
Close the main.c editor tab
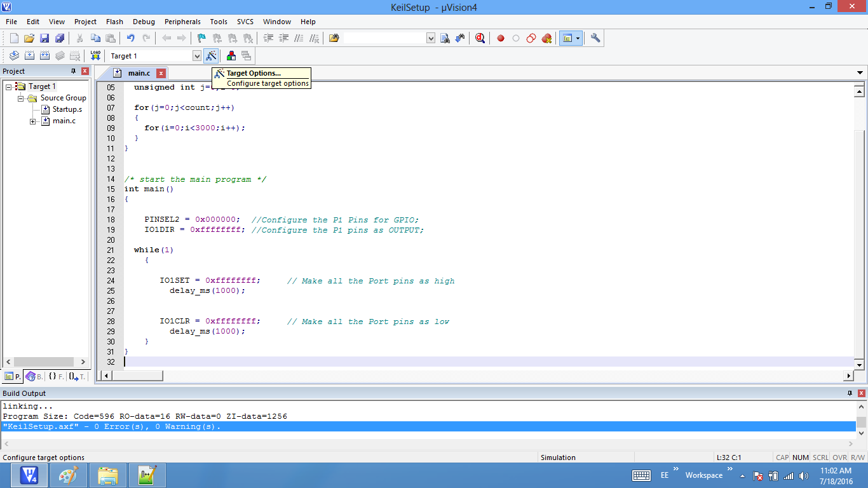[x=161, y=73]
